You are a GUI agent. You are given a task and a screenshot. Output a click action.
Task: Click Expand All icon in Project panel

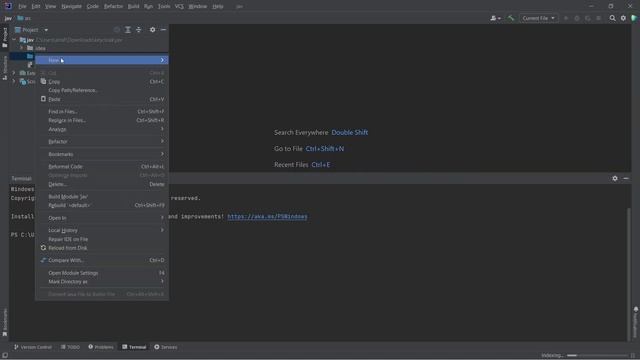(128, 30)
